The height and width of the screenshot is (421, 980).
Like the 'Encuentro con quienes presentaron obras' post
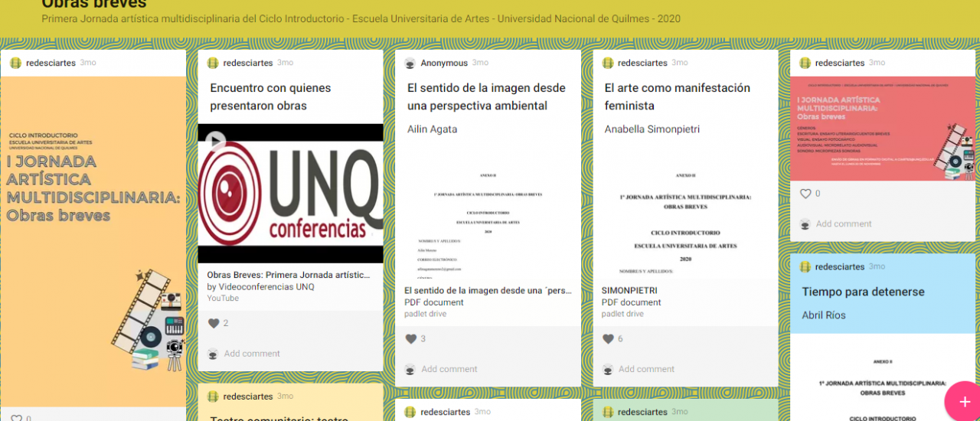pos(214,324)
